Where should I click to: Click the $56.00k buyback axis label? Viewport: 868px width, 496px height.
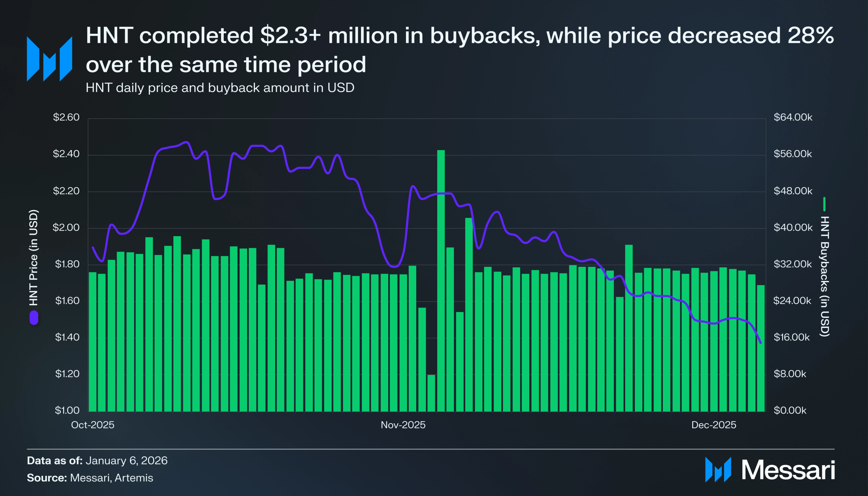coord(793,154)
